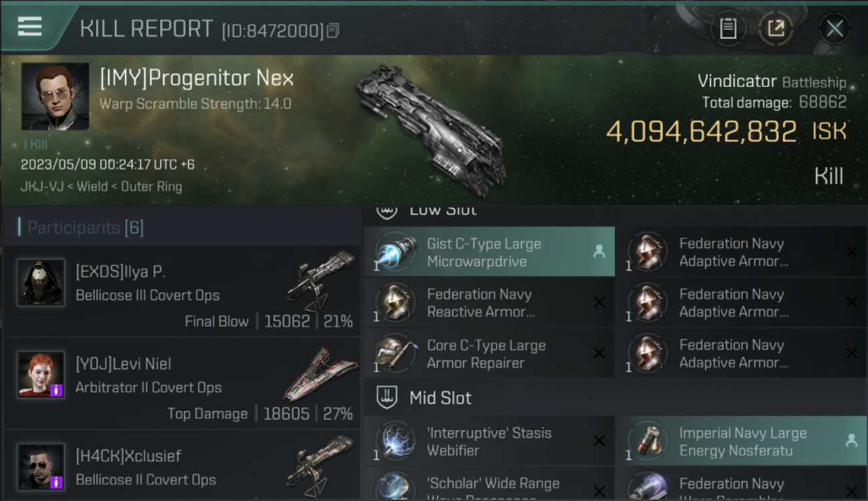Click Imperial Navy Large Energy Nosferatu icon
This screenshot has width=868, height=501.
647,441
